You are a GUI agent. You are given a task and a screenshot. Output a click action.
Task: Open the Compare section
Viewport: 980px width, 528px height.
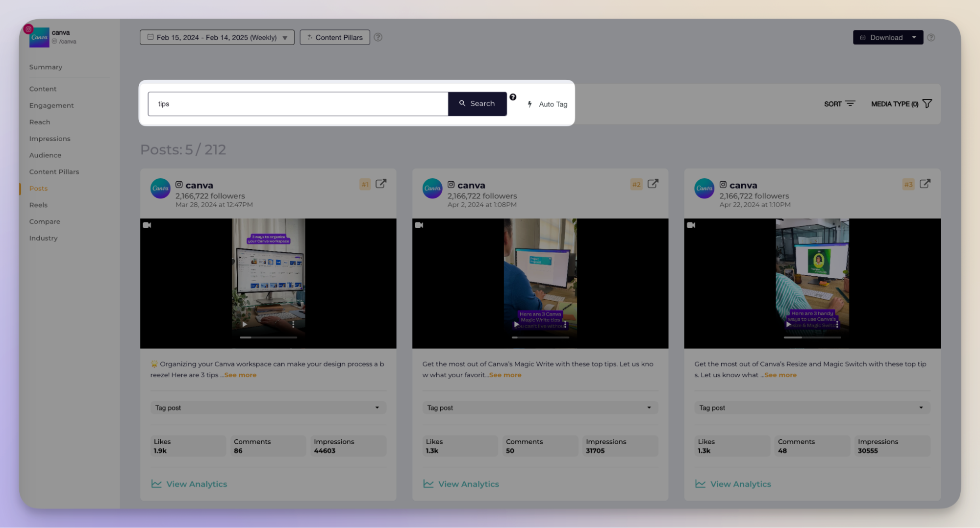[45, 222]
